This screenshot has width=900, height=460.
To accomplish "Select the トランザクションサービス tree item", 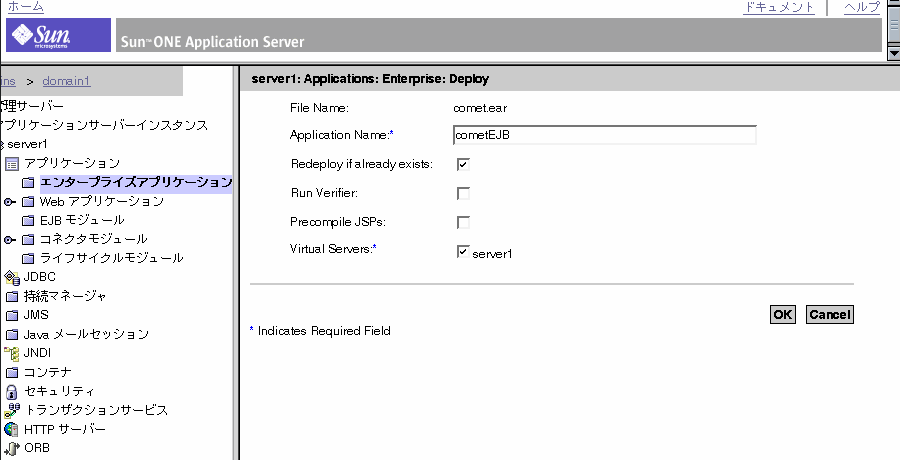I will (96, 411).
